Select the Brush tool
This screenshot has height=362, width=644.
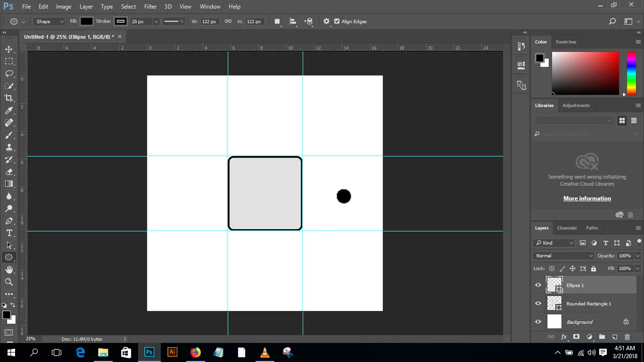pos(9,135)
